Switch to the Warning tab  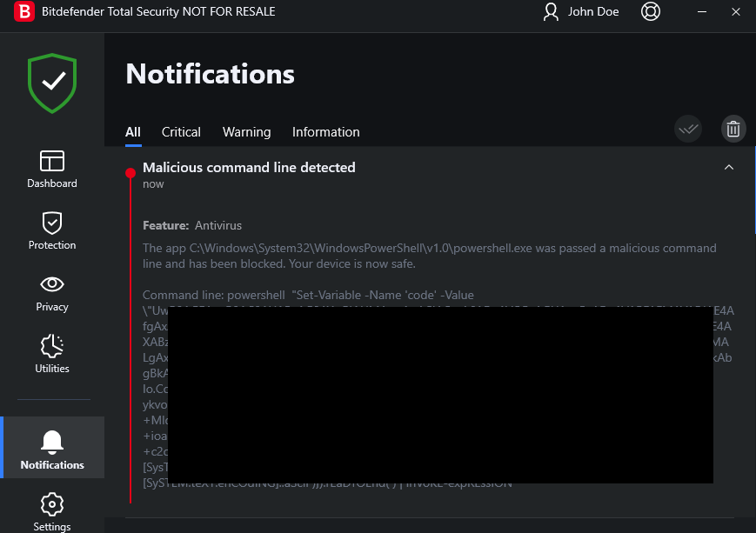coord(246,132)
